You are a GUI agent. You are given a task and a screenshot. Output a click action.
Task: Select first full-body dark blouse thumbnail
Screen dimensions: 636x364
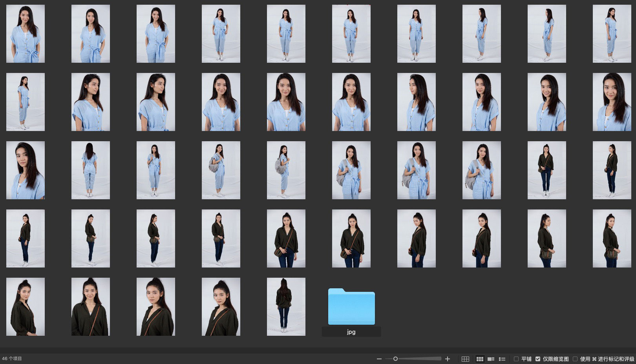[x=546, y=170]
